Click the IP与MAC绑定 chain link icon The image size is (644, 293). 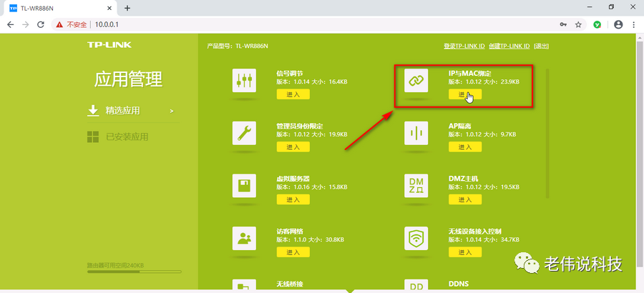[x=416, y=81]
